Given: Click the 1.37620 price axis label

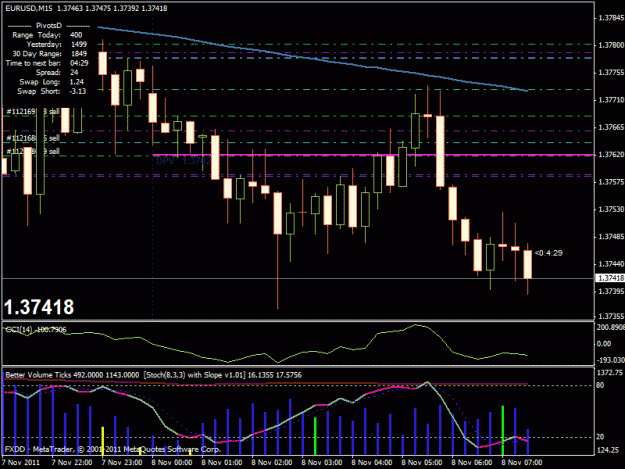Looking at the screenshot, I should click(x=611, y=155).
